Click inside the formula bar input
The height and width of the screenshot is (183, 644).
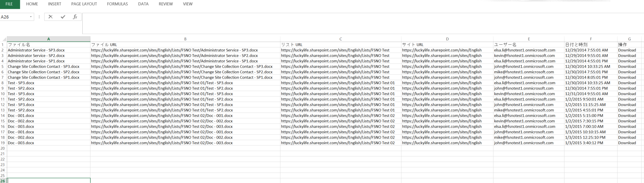click(x=363, y=23)
